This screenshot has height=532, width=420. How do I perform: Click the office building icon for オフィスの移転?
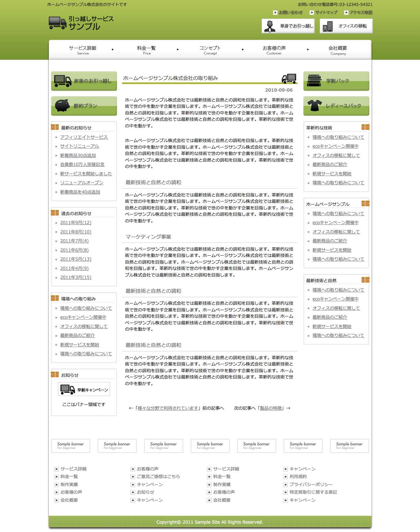click(328, 26)
